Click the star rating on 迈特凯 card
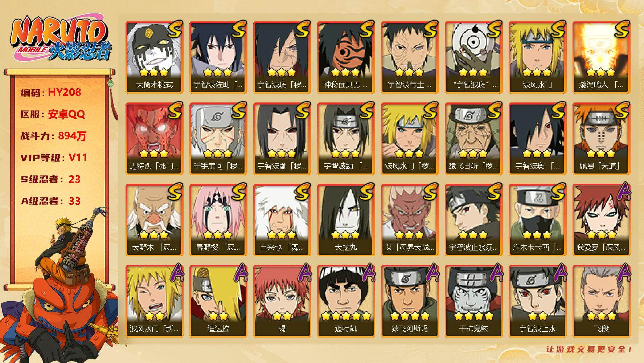This screenshot has width=644, height=363. [346, 316]
